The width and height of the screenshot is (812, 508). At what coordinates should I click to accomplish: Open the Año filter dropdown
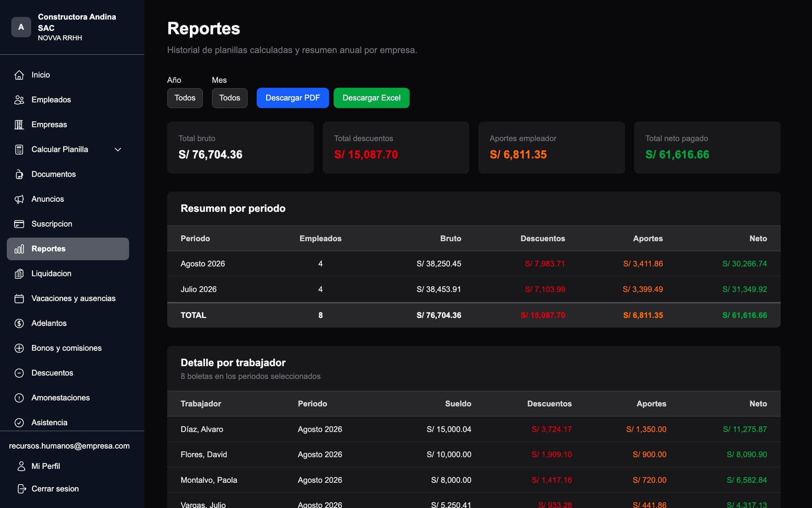(x=185, y=98)
